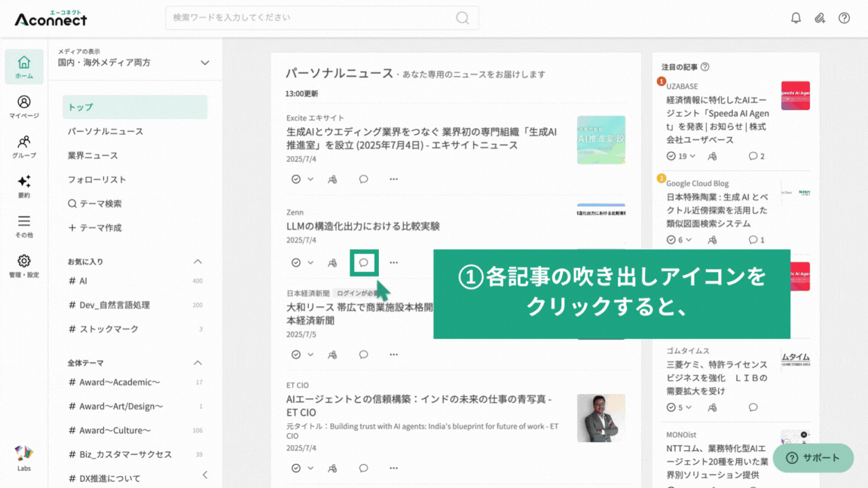Open the ET CIO article thumbnail photo
Screen dimensions: 868x488
click(601, 418)
